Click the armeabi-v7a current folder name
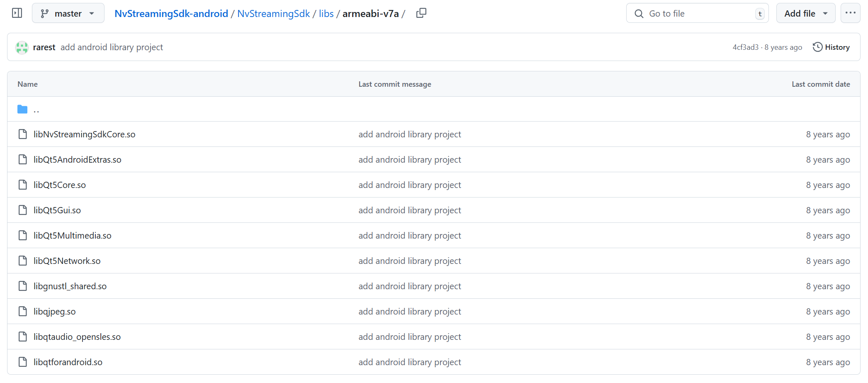Viewport: 868px width, 383px height. point(370,14)
